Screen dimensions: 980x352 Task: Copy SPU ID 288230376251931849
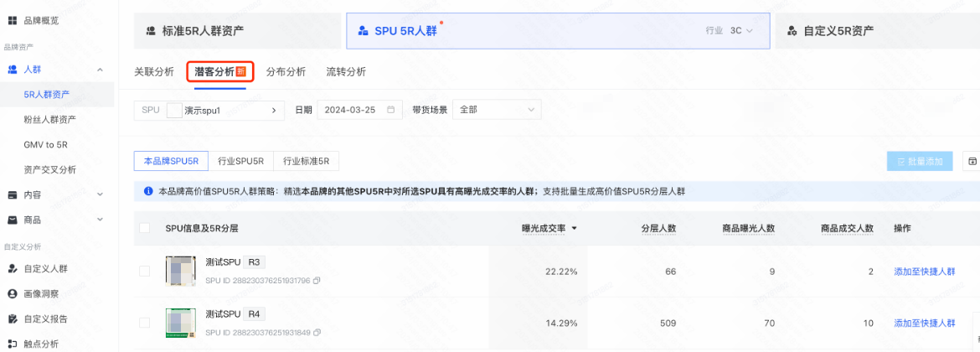coord(317,332)
